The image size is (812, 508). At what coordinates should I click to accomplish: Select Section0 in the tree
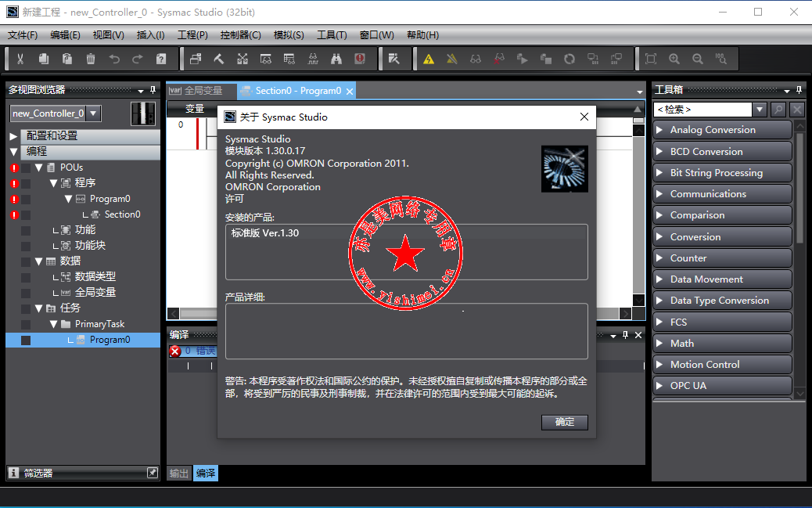point(122,214)
